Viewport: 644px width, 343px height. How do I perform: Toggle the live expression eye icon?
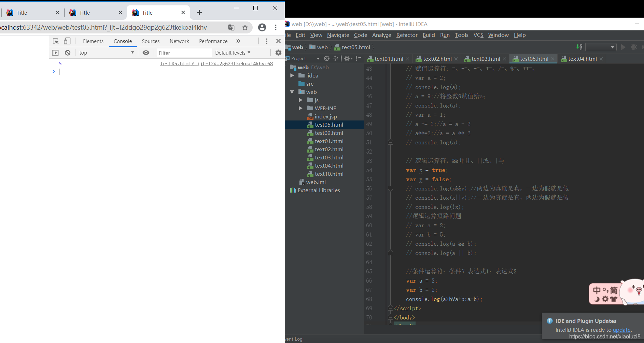(x=146, y=53)
